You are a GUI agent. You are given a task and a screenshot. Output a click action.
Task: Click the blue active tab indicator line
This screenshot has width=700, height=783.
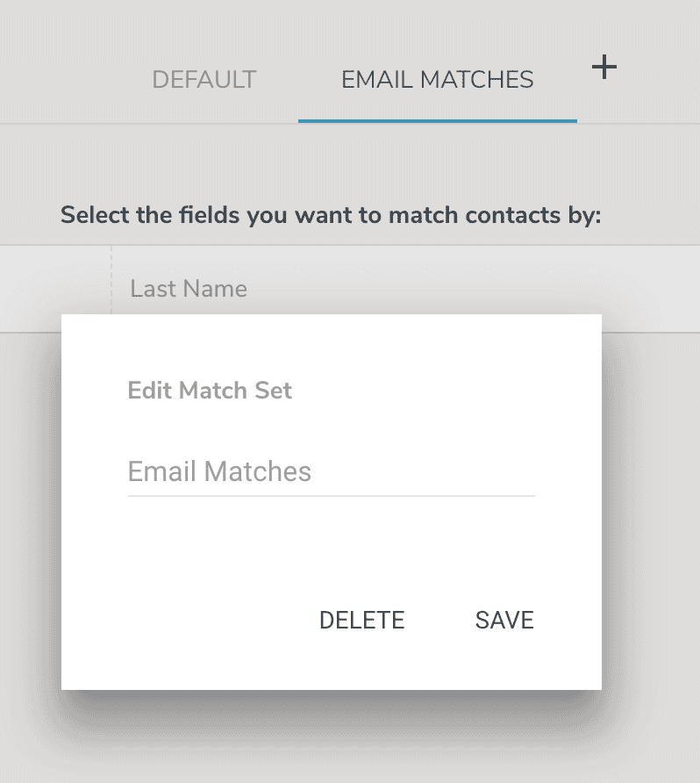(x=438, y=121)
